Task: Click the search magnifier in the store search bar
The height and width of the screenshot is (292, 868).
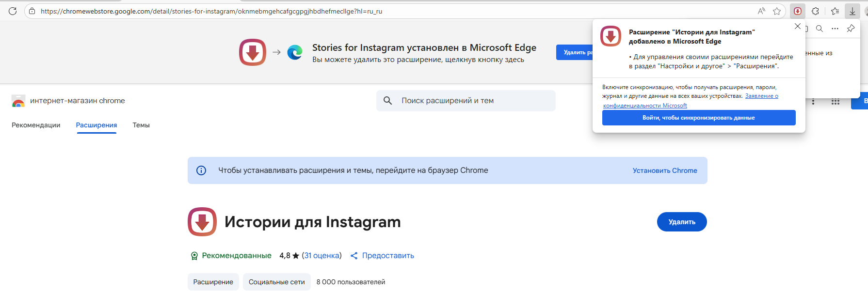Action: [388, 100]
